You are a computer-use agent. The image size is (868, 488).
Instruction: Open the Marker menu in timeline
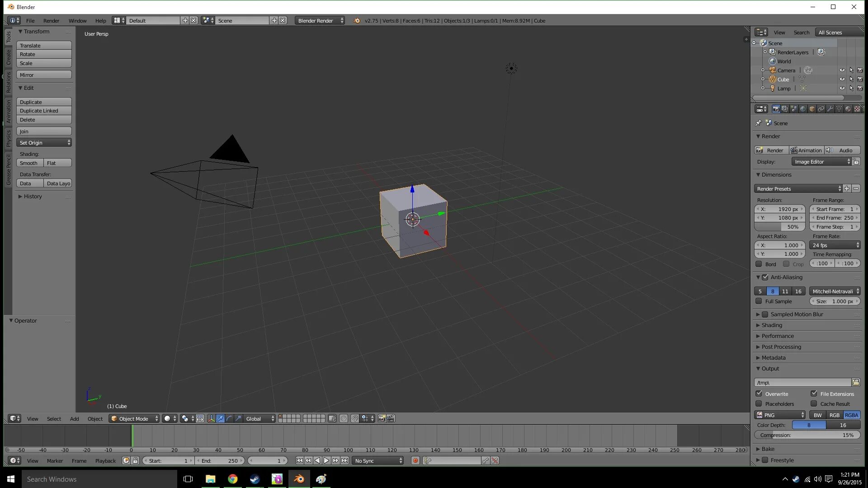coord(55,460)
